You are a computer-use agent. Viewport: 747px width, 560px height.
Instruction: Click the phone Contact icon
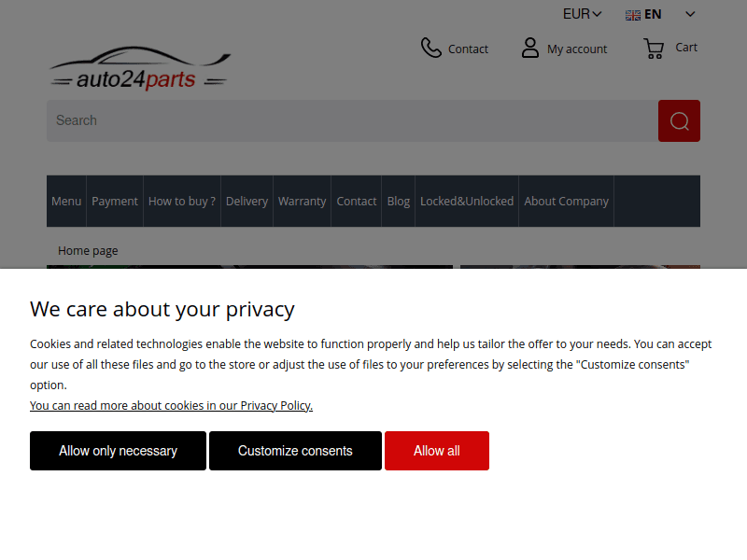point(430,48)
